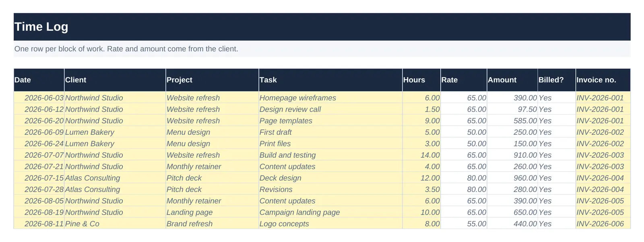Click rate 50.00 in the First draft row
Screen dimensions: 644x242
pyautogui.click(x=464, y=132)
